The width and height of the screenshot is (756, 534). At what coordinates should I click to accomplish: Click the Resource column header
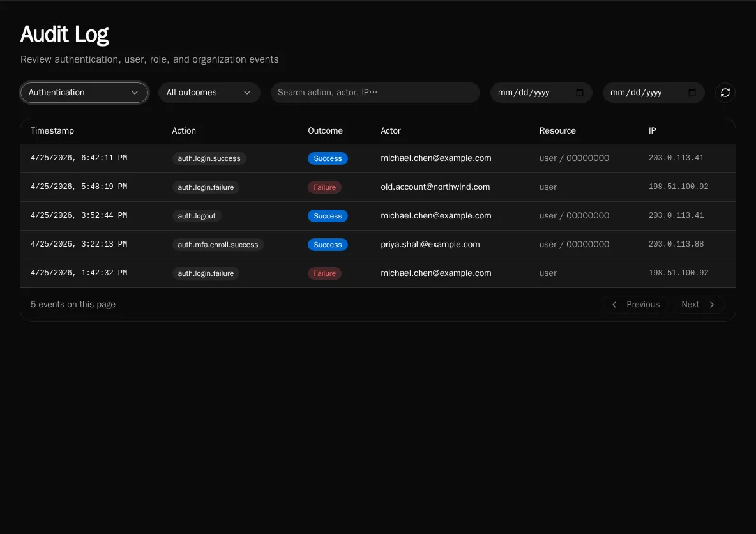tap(557, 131)
